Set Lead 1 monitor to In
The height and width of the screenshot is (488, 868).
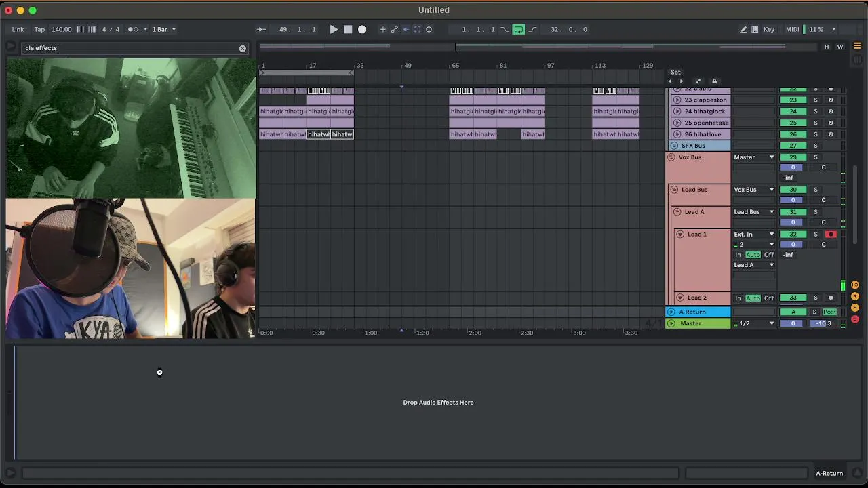(738, 255)
